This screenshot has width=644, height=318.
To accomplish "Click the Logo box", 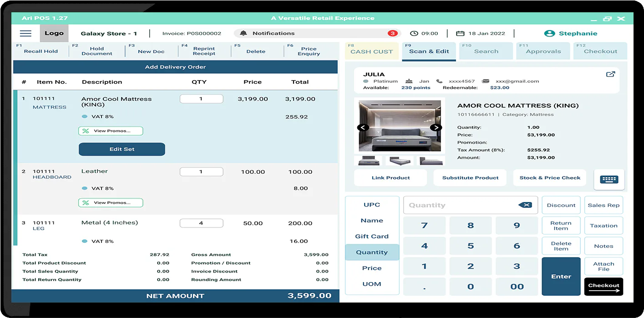I will [x=54, y=33].
